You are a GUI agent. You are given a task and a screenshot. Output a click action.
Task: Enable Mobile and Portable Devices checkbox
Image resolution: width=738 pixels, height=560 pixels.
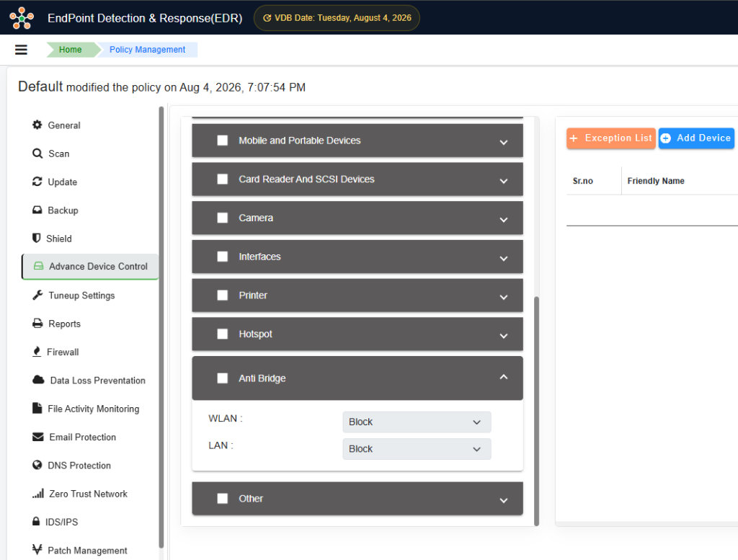coord(223,141)
